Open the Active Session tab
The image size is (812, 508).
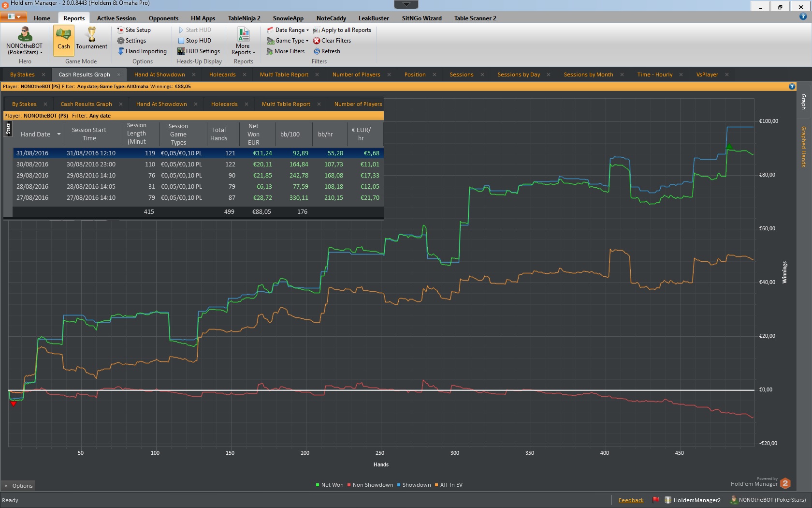pos(116,18)
